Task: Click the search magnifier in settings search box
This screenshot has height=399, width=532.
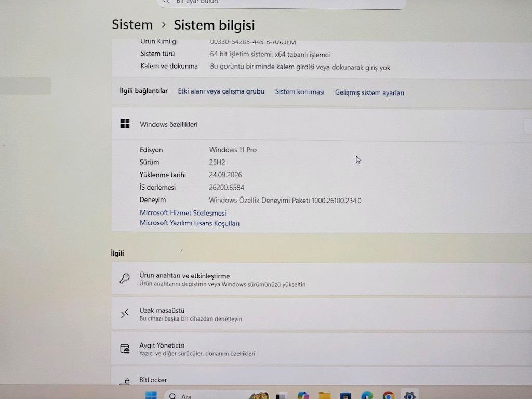Action: 166,2
